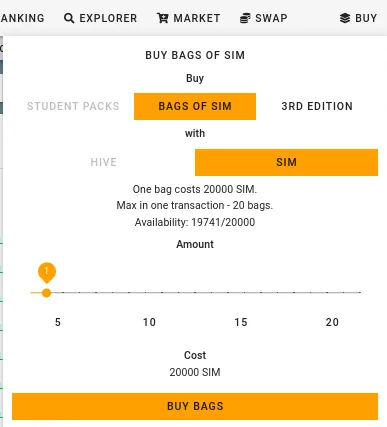
Task: Set amount slider to 10 tick
Action: (195, 292)
